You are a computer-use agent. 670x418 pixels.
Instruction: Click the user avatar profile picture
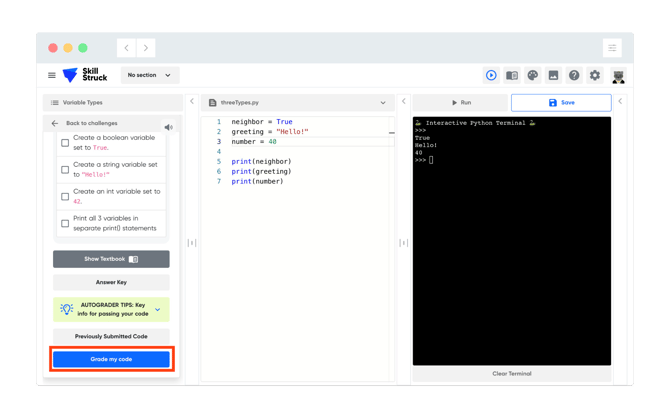pos(618,76)
